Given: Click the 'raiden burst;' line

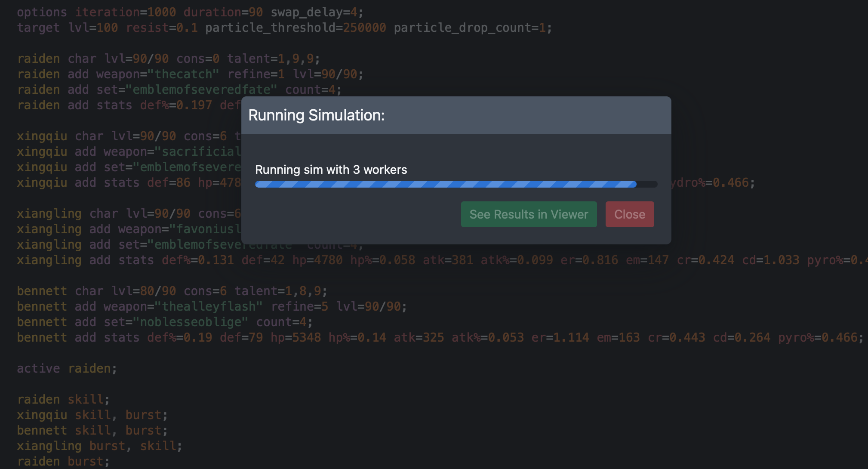Looking at the screenshot, I should (x=63, y=461).
